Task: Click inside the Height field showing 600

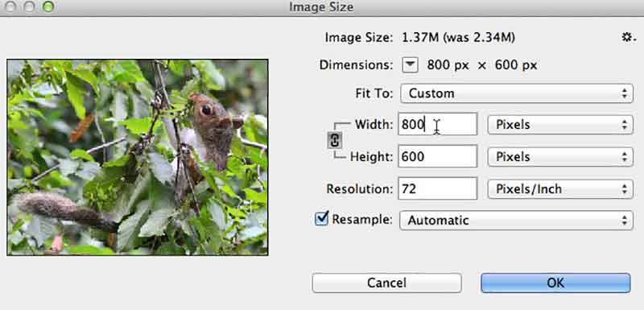Action: 437,156
